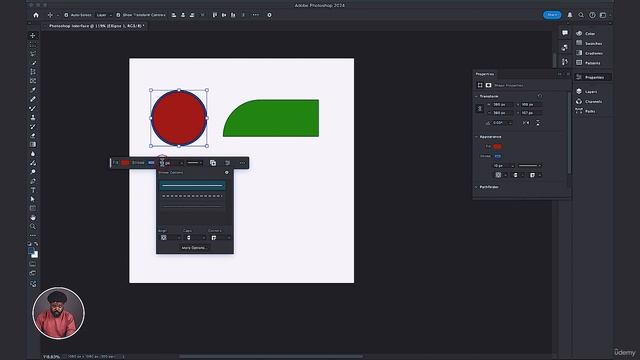
Task: Collapse the Transform section
Action: coord(476,96)
